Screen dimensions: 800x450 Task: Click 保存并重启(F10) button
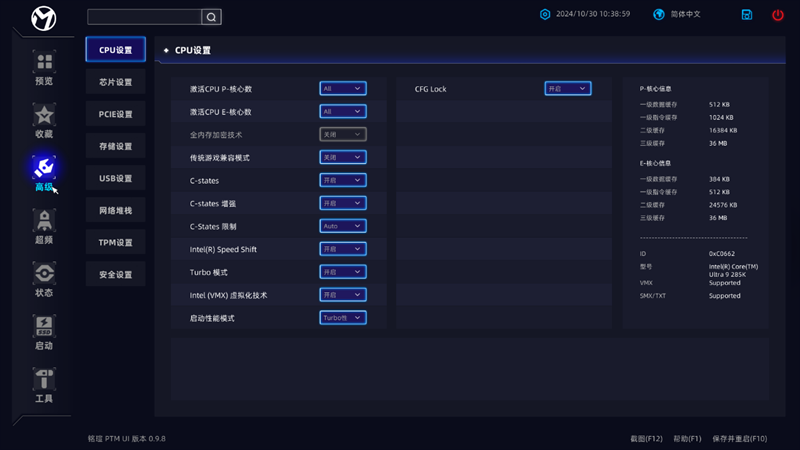739,438
